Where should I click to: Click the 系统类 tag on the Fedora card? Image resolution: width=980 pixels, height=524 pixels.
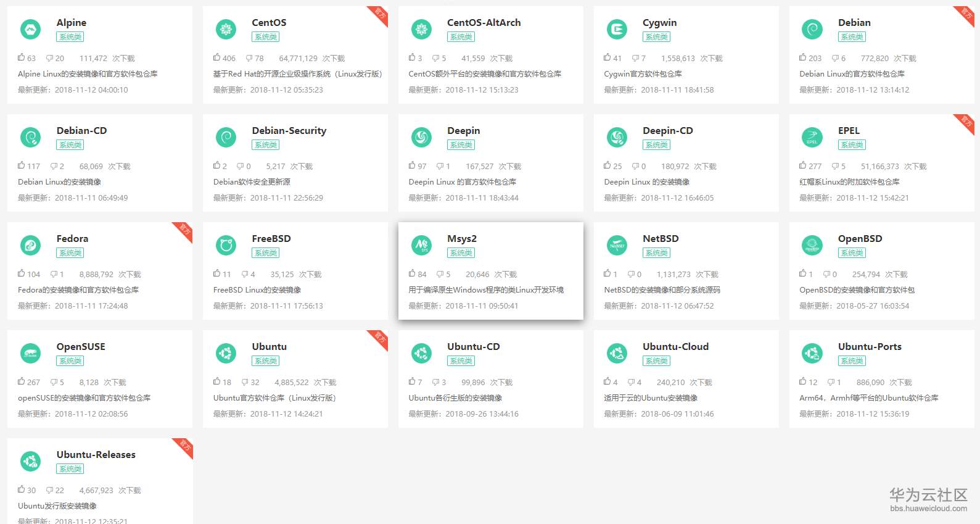(x=70, y=253)
